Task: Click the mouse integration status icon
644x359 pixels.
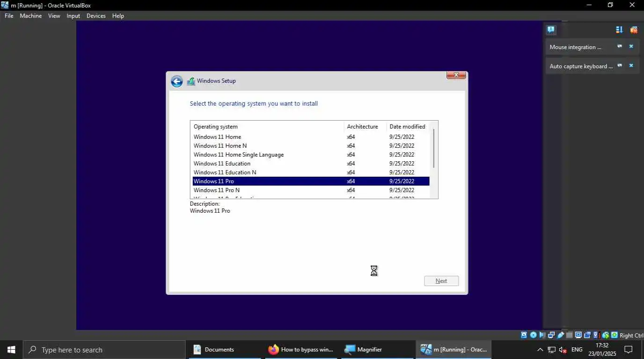Action: [x=605, y=335]
